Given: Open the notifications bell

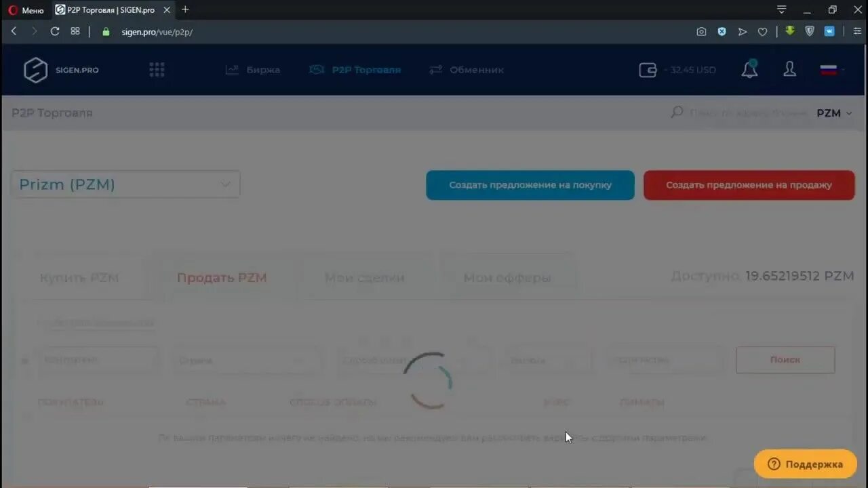Looking at the screenshot, I should tap(749, 69).
